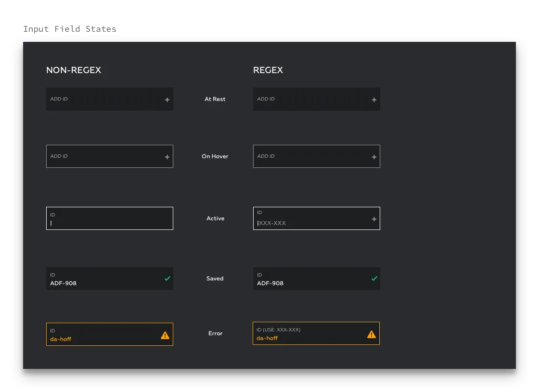Click Regex On Hover ADD ID field
The image size is (539, 392).
tap(317, 156)
